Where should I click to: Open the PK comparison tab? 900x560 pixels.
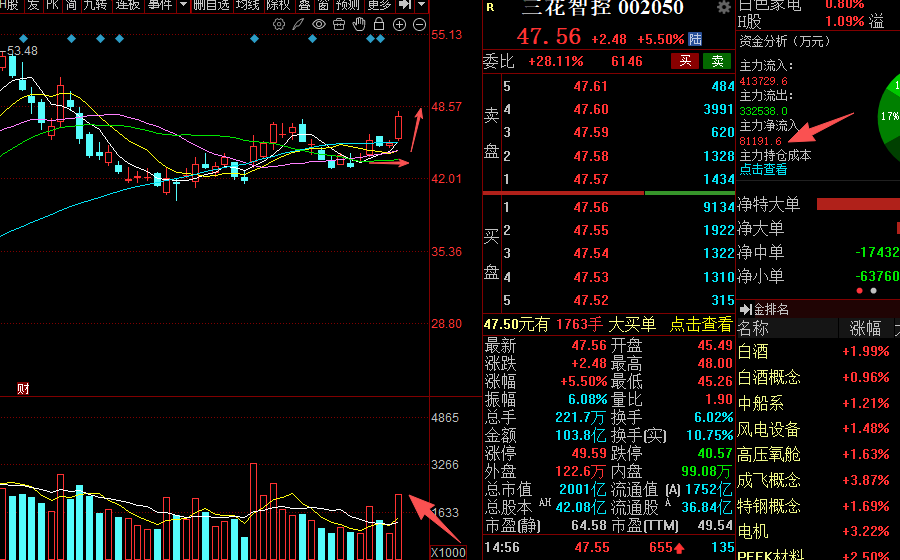tap(52, 5)
